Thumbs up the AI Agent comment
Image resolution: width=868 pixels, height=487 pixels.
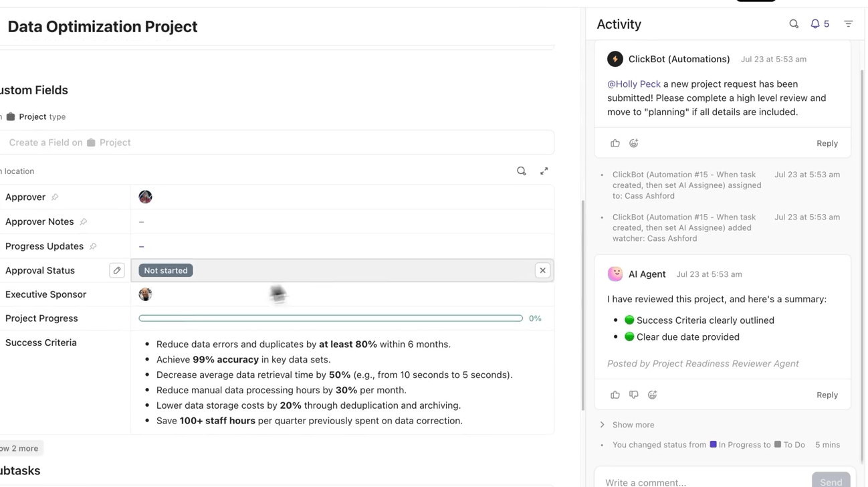click(615, 395)
